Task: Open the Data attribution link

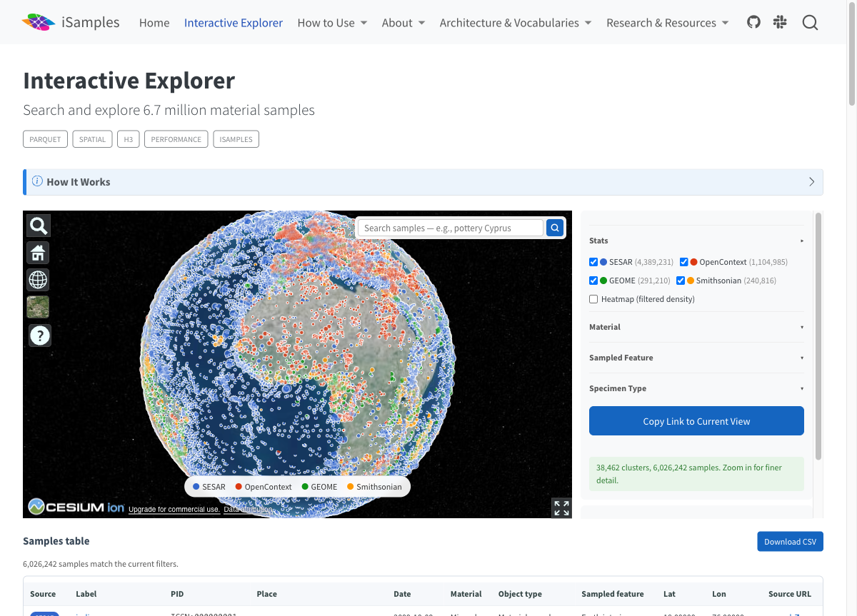Action: tap(247, 510)
